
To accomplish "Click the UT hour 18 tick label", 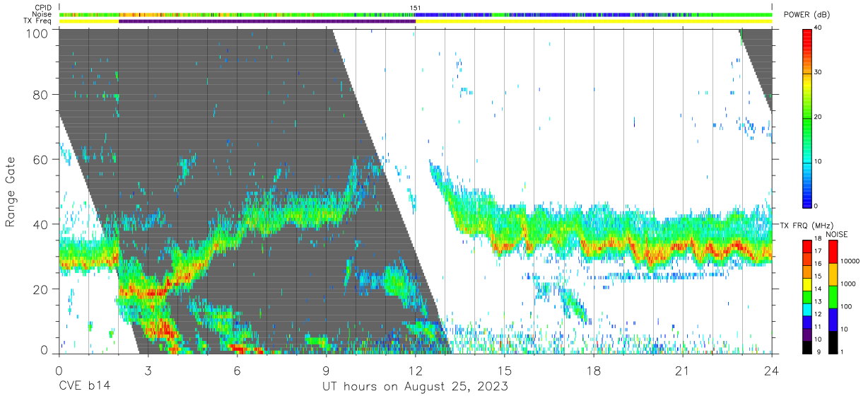I will click(594, 370).
